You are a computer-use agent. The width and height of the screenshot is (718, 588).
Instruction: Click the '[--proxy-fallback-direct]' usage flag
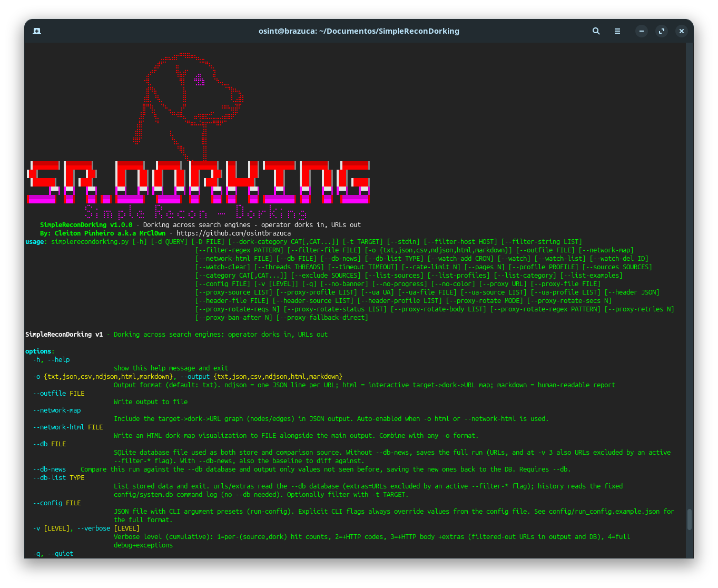322,318
